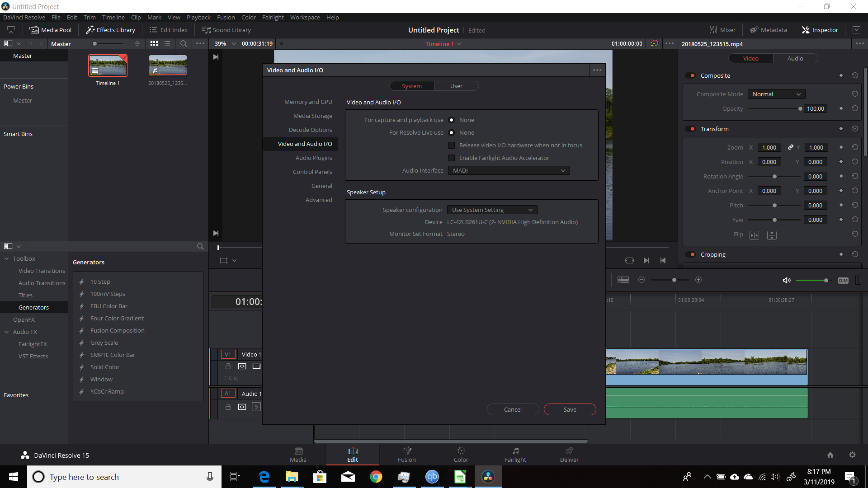Image resolution: width=868 pixels, height=488 pixels.
Task: Click the DIM audio button
Action: (843, 281)
